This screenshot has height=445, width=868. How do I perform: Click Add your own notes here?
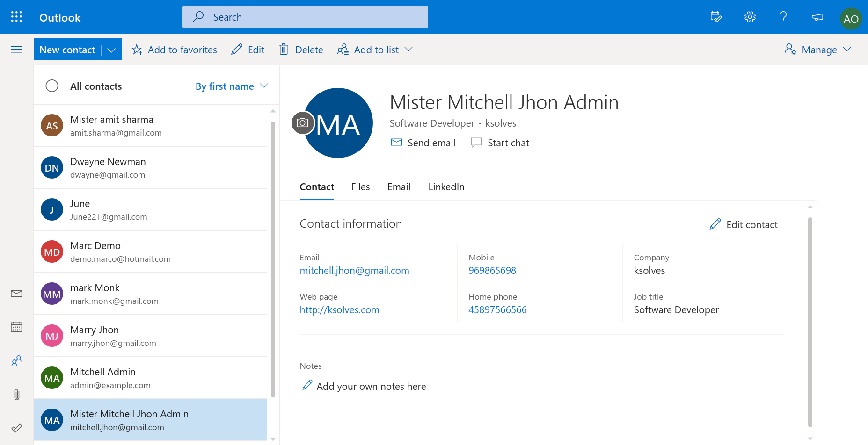pyautogui.click(x=371, y=387)
